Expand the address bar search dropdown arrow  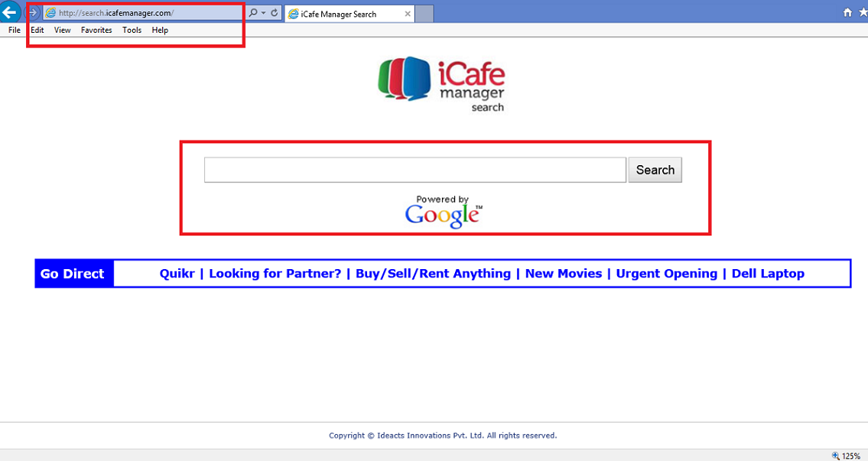point(264,13)
